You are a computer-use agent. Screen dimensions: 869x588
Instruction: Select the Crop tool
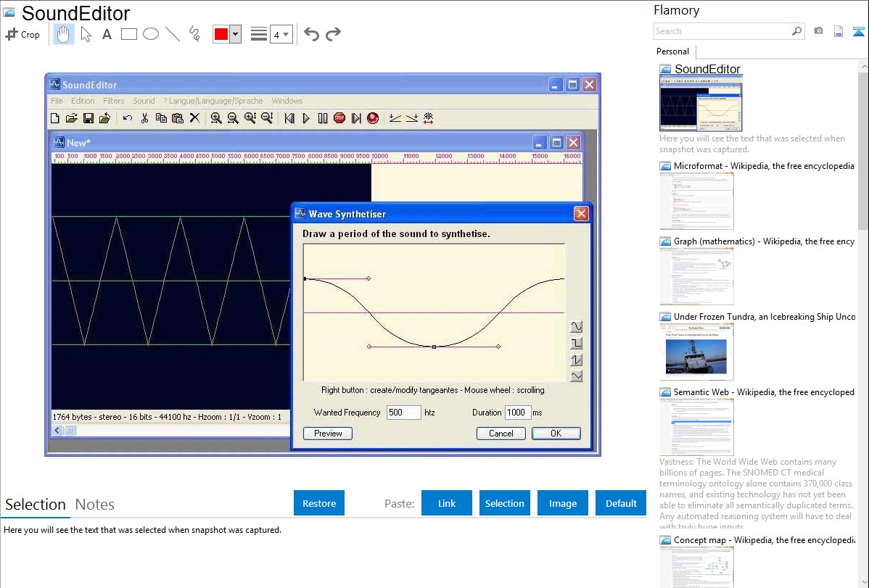click(x=22, y=34)
